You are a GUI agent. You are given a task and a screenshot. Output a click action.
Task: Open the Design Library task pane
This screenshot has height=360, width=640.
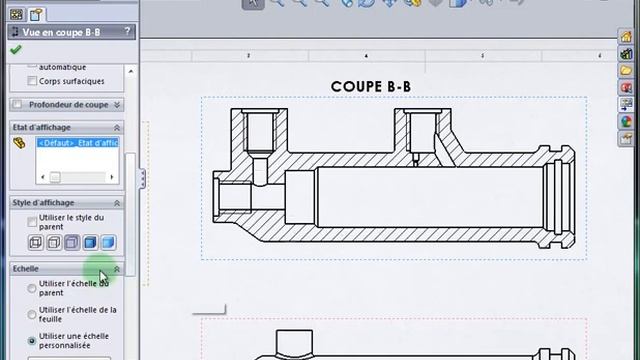click(x=626, y=53)
